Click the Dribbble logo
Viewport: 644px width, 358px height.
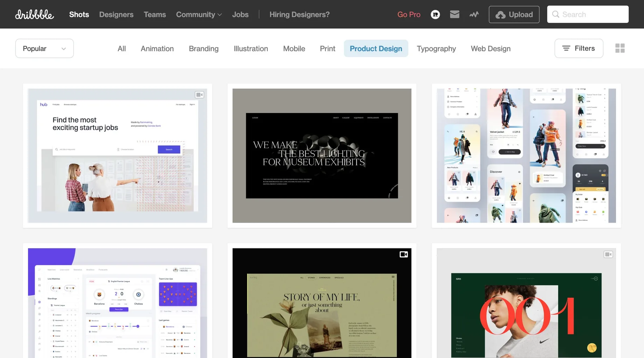click(34, 14)
